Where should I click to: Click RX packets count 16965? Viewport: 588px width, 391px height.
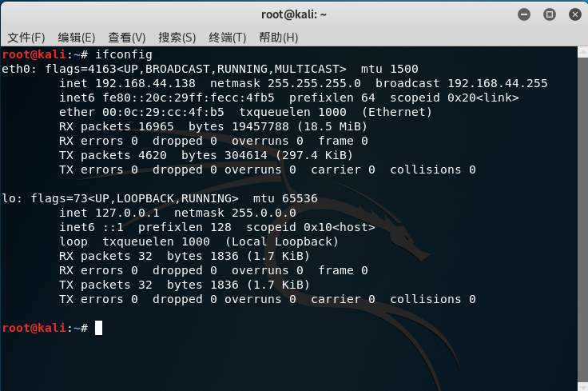point(156,126)
